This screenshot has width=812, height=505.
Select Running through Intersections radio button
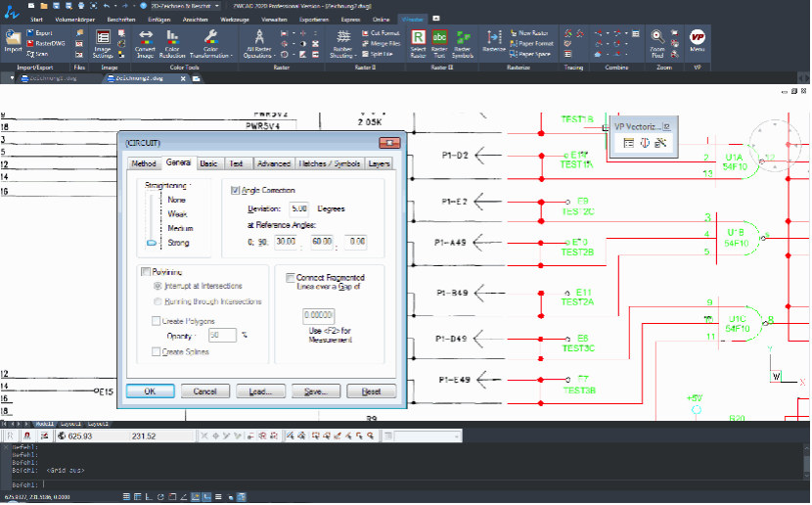158,301
